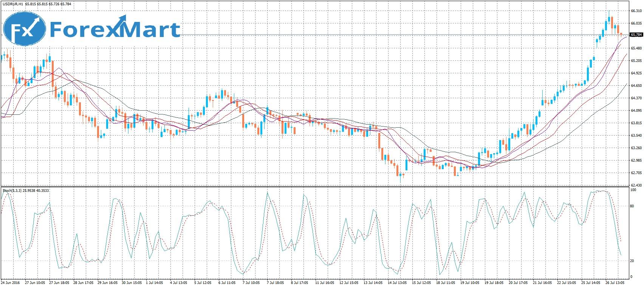Click the 62.705 price axis label
The width and height of the screenshot is (644, 287).
pos(636,173)
